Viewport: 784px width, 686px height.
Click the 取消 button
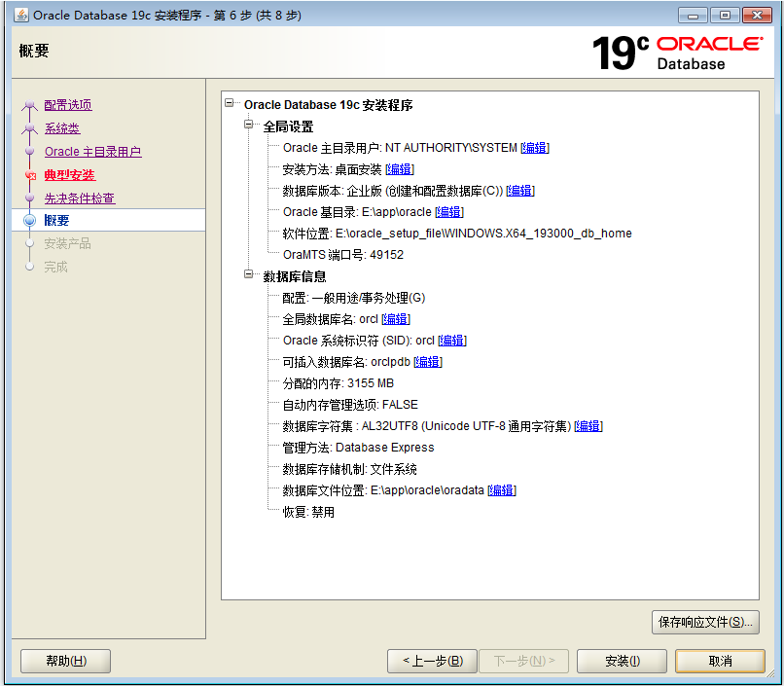pyautogui.click(x=720, y=661)
